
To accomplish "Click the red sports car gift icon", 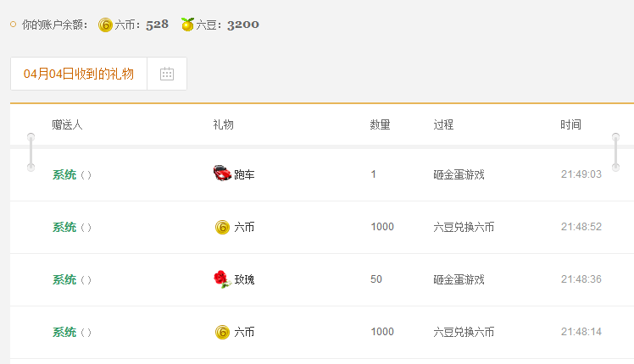I will (222, 174).
